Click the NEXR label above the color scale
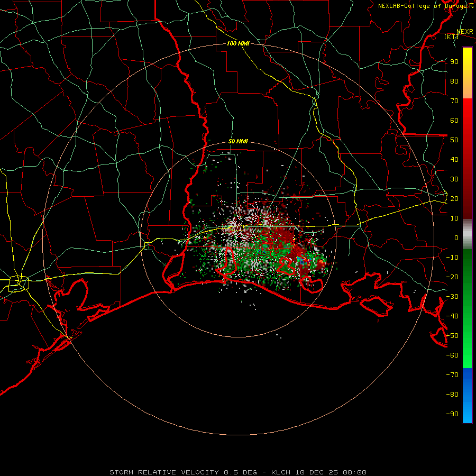Viewport: 476px width, 476px height. (464, 32)
